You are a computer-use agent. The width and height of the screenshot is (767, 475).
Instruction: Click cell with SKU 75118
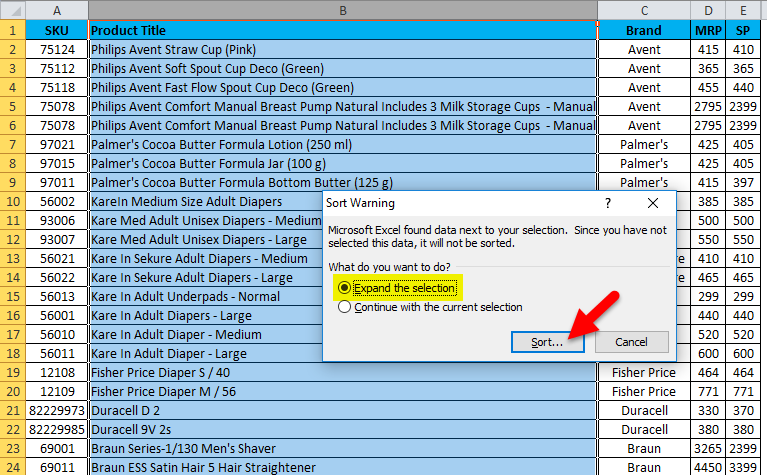(57, 88)
